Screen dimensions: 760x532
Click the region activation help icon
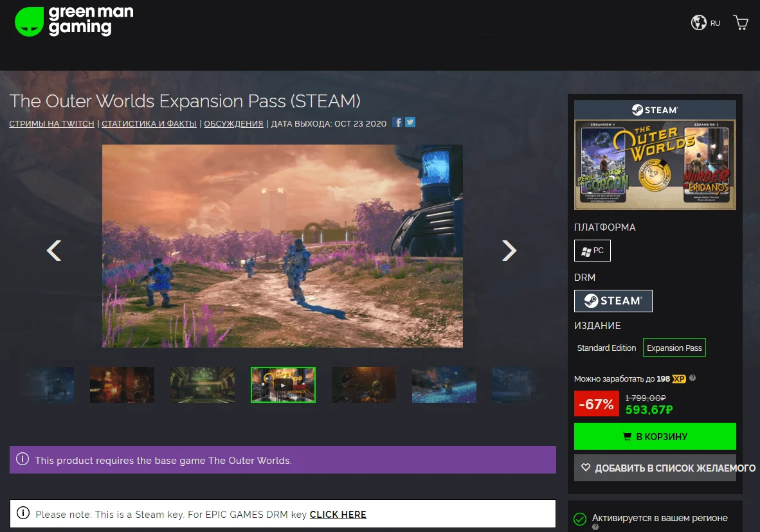click(595, 527)
